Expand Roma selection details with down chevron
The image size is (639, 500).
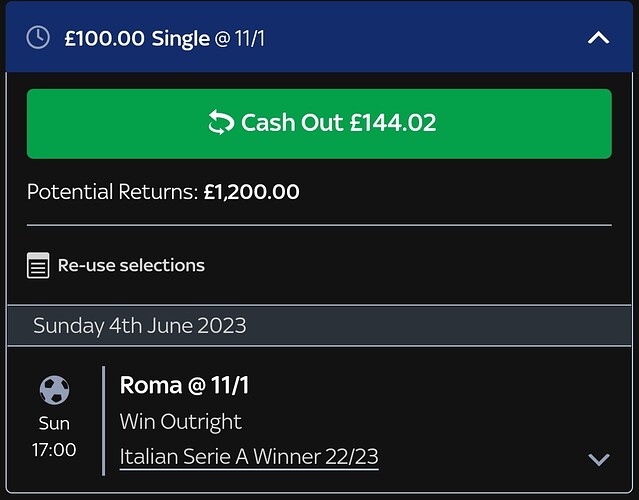coord(599,459)
